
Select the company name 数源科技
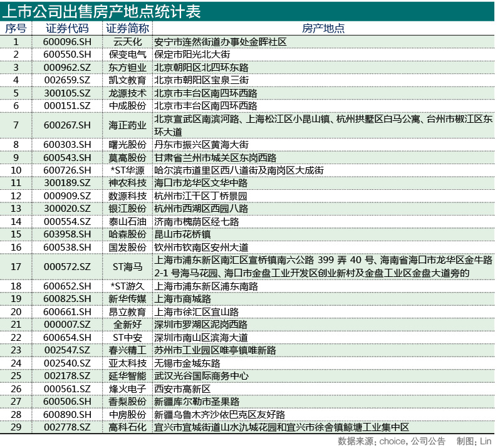[128, 196]
